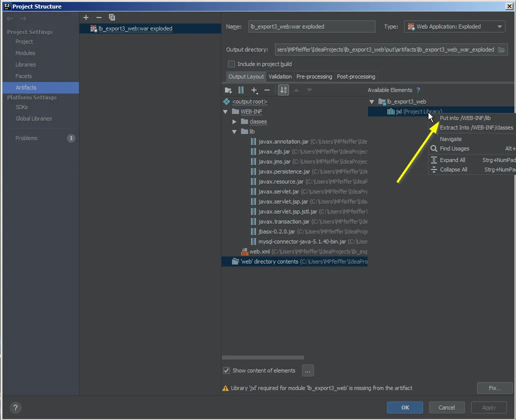Image resolution: width=516 pixels, height=420 pixels.
Task: Click the horizontal scrollbar under layout tree
Action: pos(262,357)
